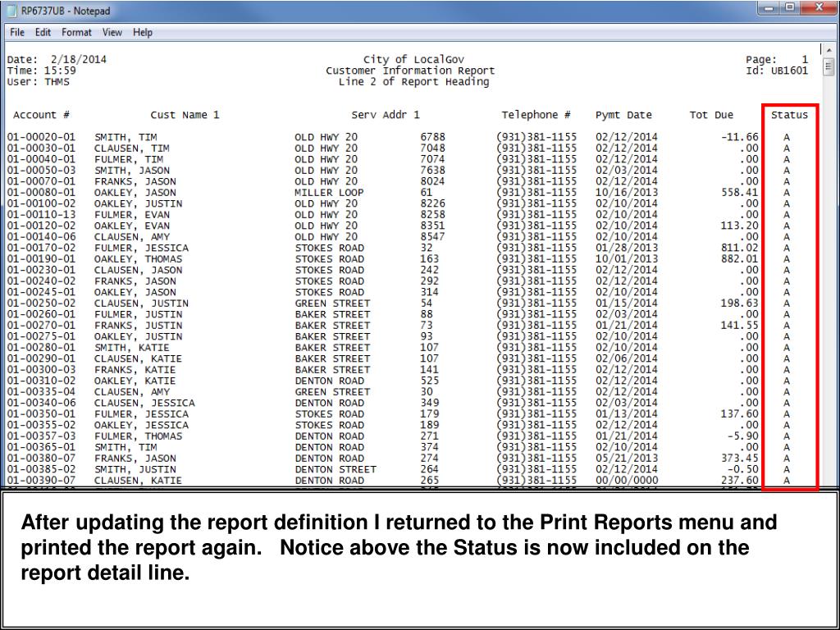
Task: Open the Format menu
Action: tap(76, 33)
